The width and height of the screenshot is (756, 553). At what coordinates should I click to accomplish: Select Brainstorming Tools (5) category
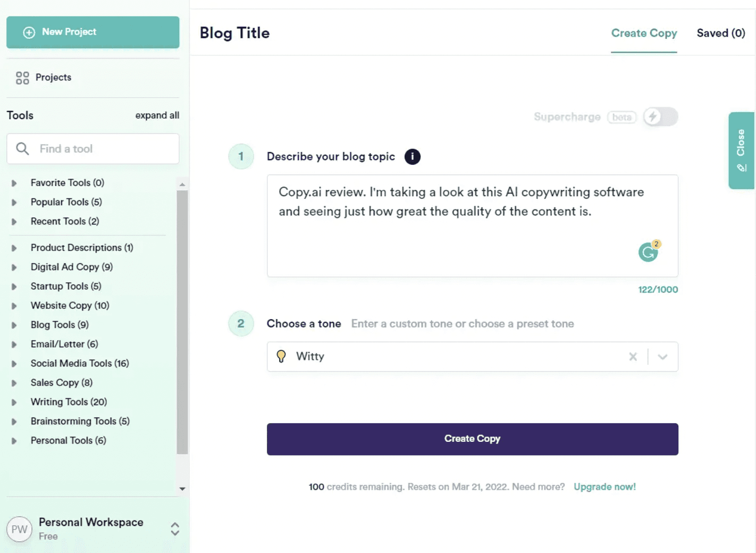tap(80, 421)
